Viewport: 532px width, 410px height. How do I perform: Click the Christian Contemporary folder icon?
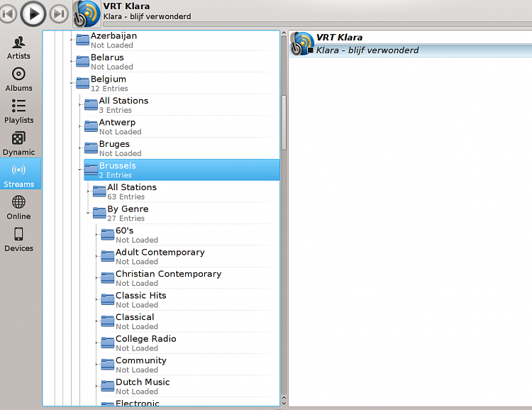108,278
